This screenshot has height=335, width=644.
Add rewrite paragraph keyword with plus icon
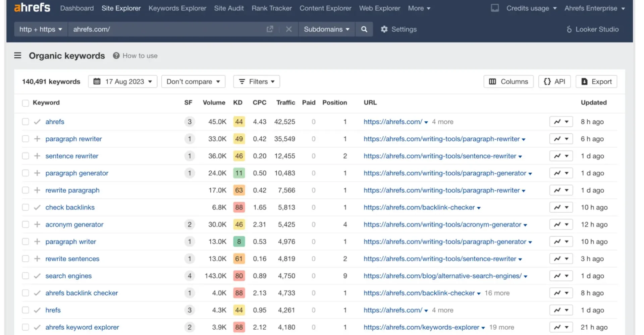pos(37,190)
